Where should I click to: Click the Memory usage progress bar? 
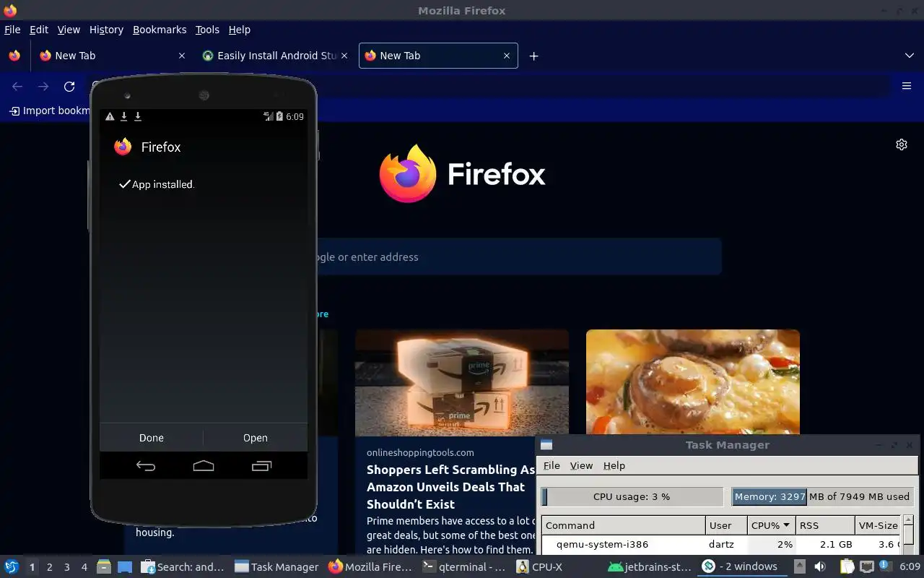[x=823, y=496]
